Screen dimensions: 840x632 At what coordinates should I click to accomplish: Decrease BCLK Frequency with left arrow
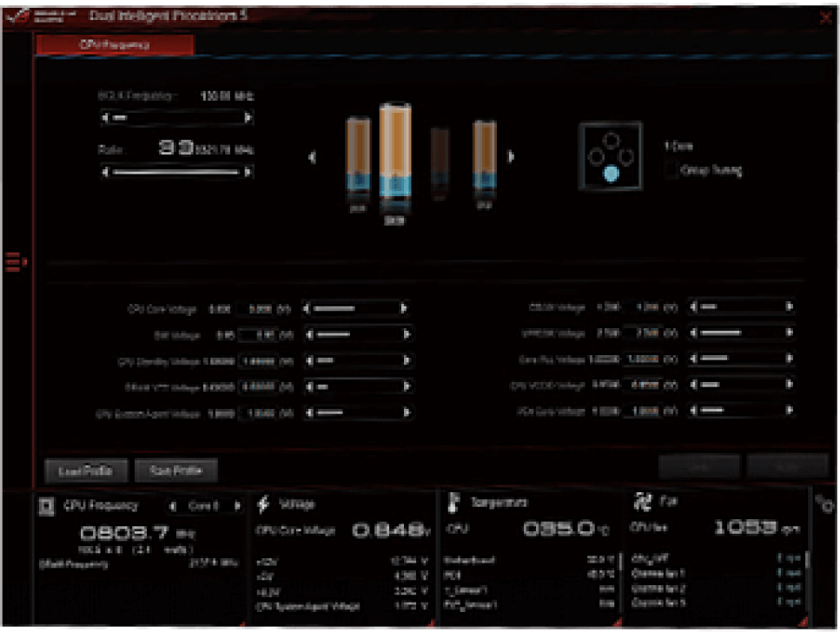105,117
